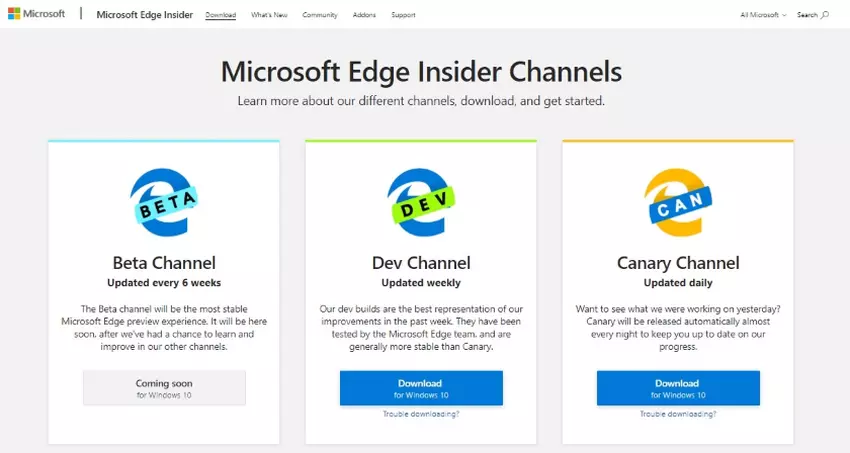The width and height of the screenshot is (850, 453).
Task: Open Trouble downloading link under Canary
Action: pos(677,414)
